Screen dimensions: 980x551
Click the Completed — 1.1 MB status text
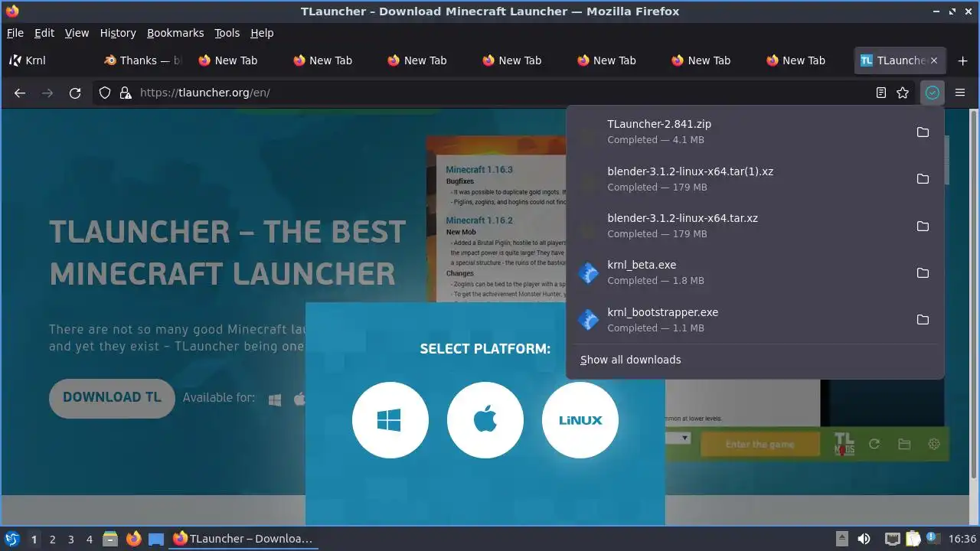655,328
